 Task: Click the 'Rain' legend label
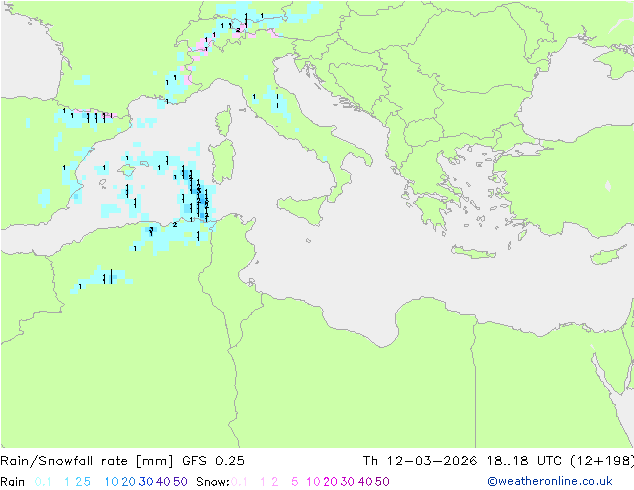click(13, 482)
